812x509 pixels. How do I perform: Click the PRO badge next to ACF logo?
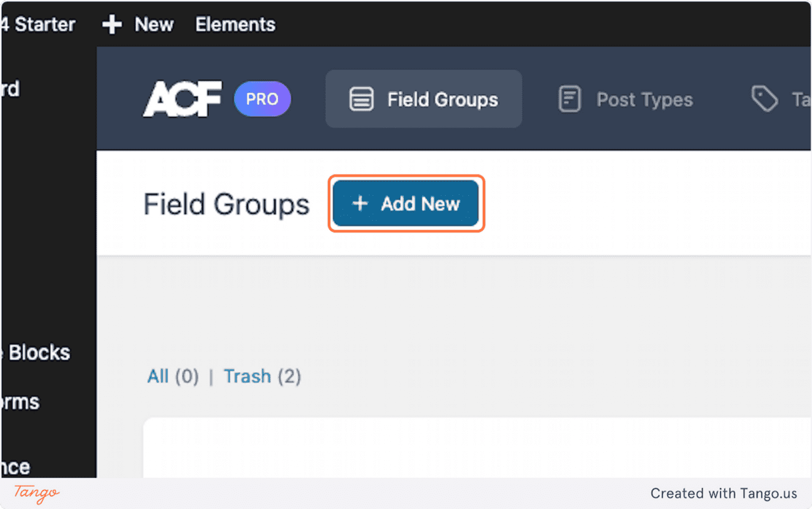click(x=262, y=98)
